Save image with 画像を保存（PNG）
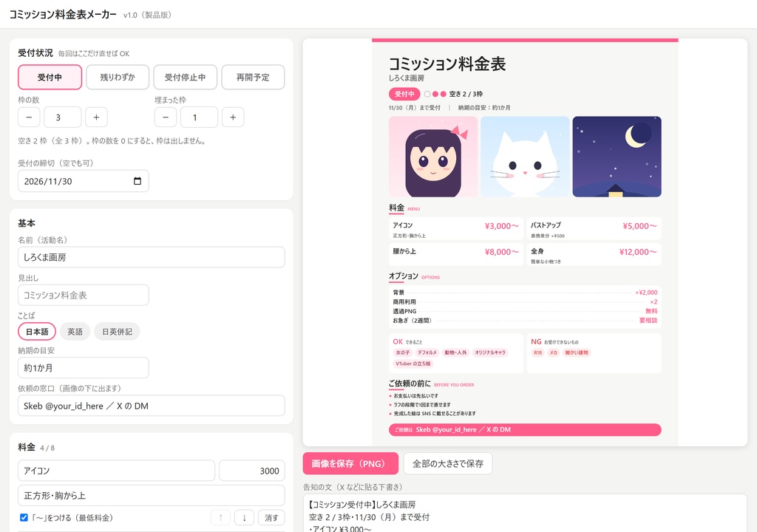Viewport: 757px width, 532px height. 350,463
